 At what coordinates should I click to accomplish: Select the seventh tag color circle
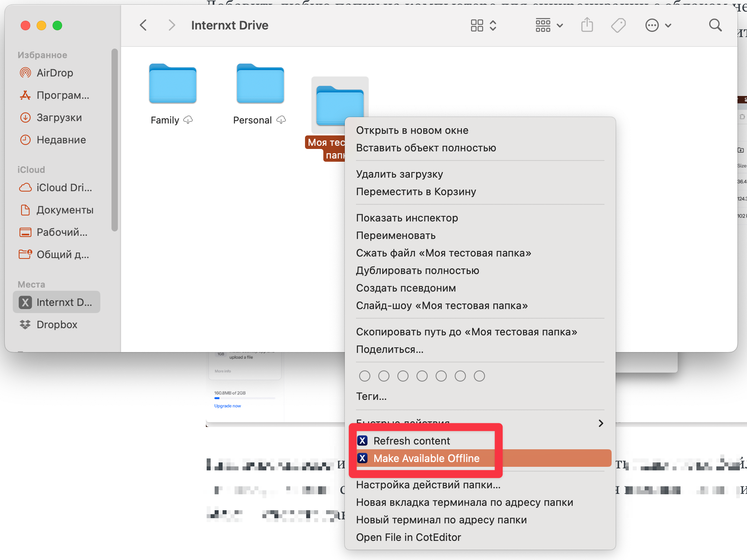point(479,376)
